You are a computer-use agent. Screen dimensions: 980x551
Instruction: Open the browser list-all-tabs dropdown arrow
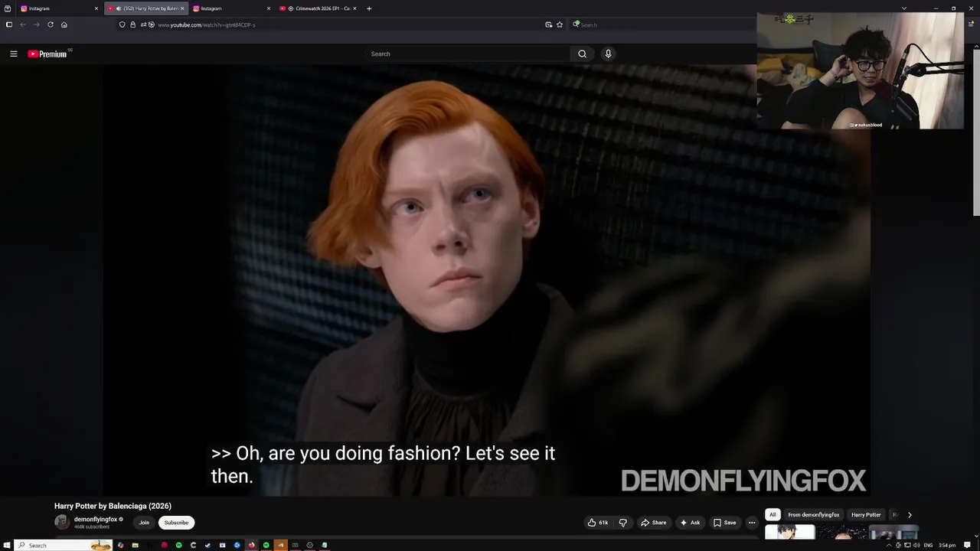point(904,8)
